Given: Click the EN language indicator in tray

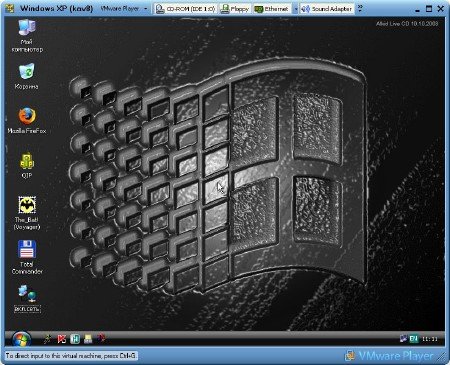Looking at the screenshot, I should point(414,339).
